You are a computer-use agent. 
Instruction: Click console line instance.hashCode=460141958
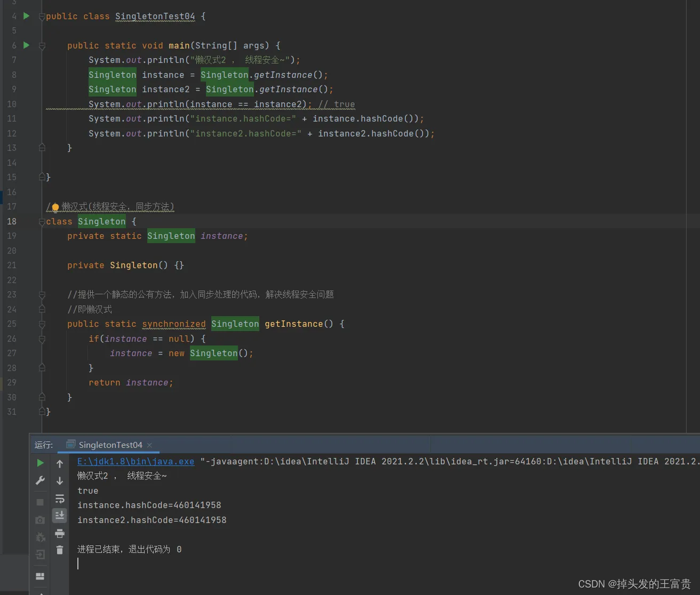click(149, 505)
